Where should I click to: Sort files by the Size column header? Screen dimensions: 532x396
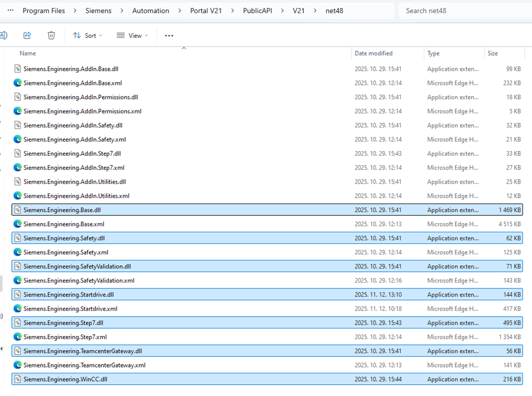point(492,53)
